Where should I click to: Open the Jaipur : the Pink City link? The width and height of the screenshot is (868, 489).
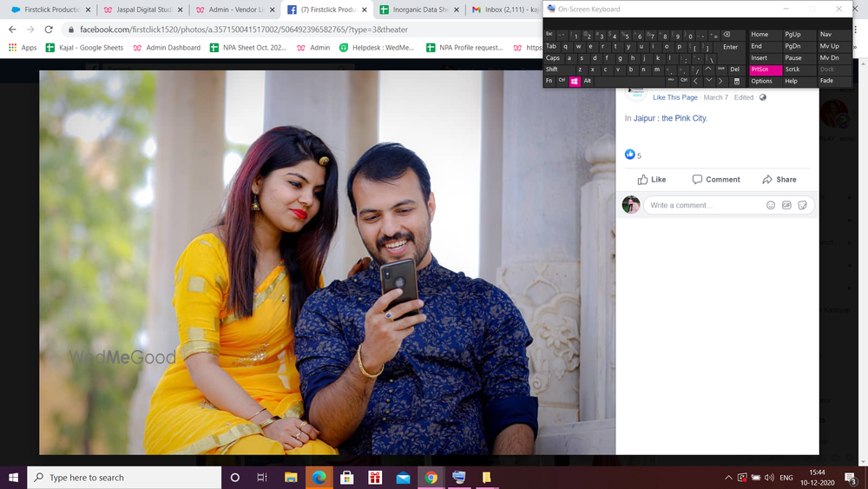coord(669,118)
